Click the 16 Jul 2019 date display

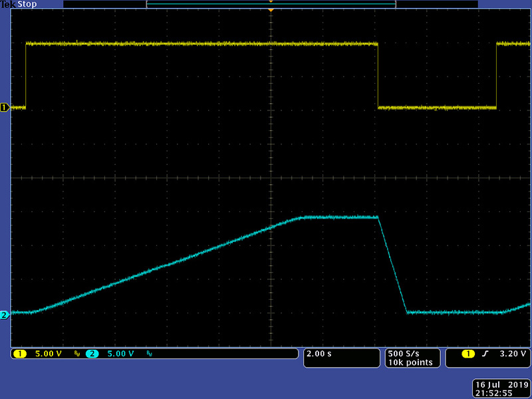coord(499,385)
